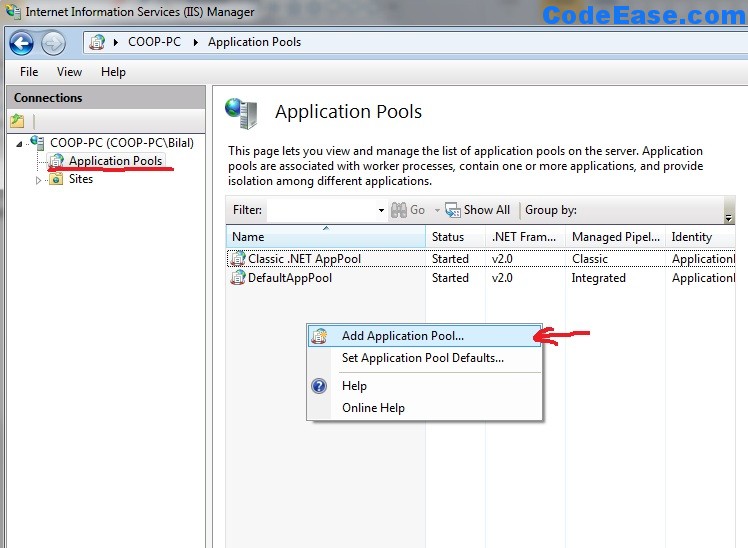748x548 pixels.
Task: Open the Help menu in menu bar
Action: pyautogui.click(x=113, y=72)
